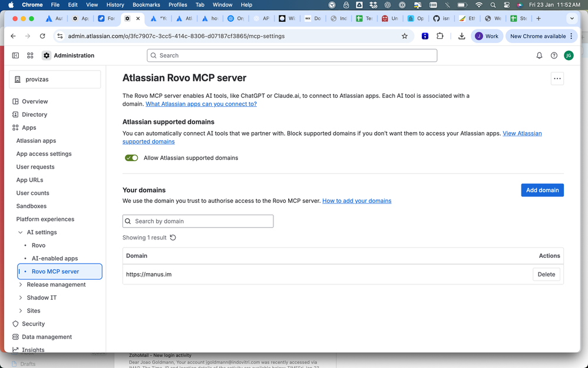Click the blue password manager extension icon

(425, 36)
